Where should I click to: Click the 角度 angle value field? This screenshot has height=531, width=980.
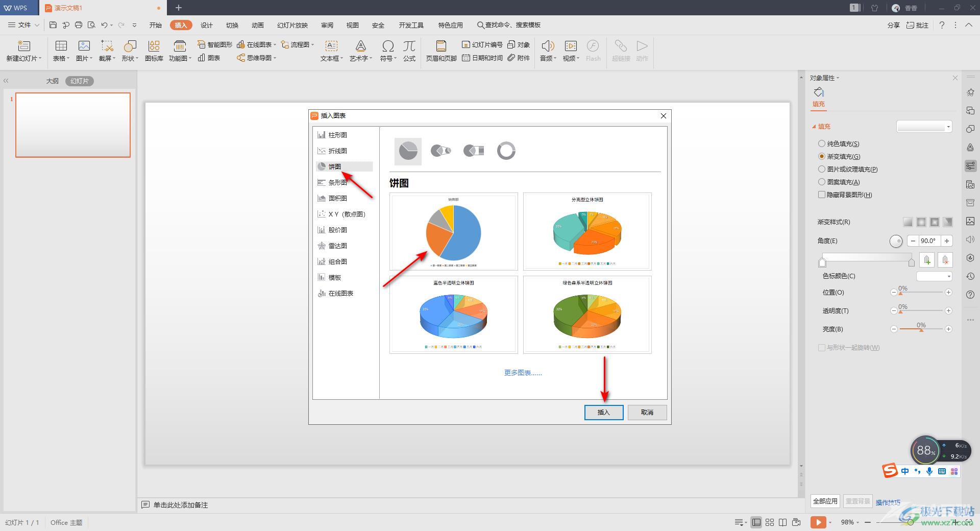pyautogui.click(x=929, y=241)
